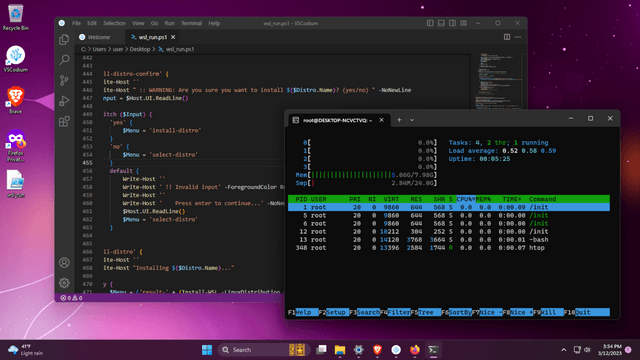Screen dimensions: 640x360
Task: Select the wsl_run.ps1 tab
Action: [152, 37]
